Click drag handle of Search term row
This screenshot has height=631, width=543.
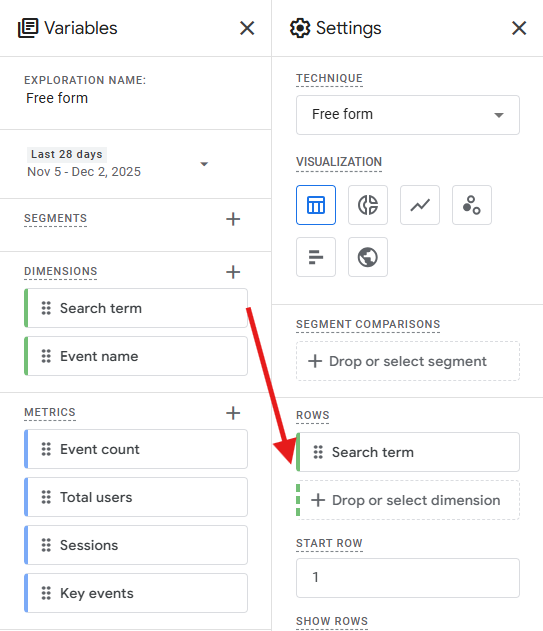coord(318,452)
